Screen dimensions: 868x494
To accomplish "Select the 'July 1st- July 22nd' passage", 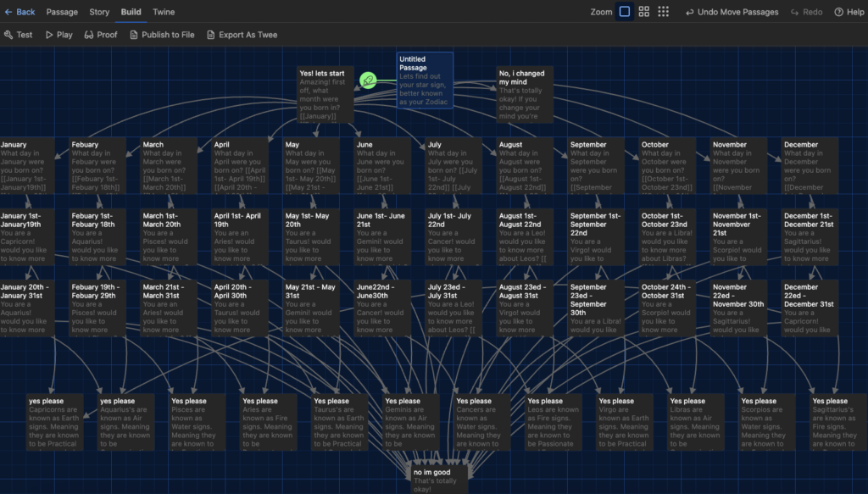I will coord(454,237).
